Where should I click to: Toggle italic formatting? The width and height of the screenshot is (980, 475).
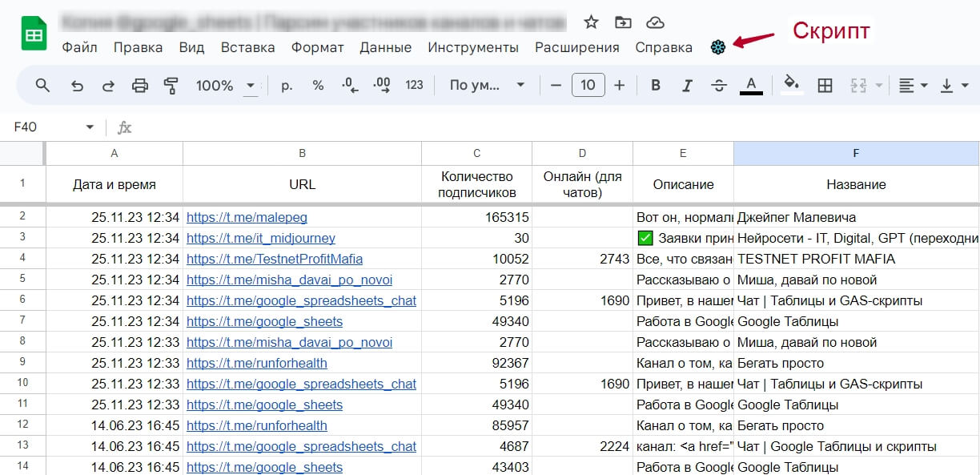[x=686, y=85]
